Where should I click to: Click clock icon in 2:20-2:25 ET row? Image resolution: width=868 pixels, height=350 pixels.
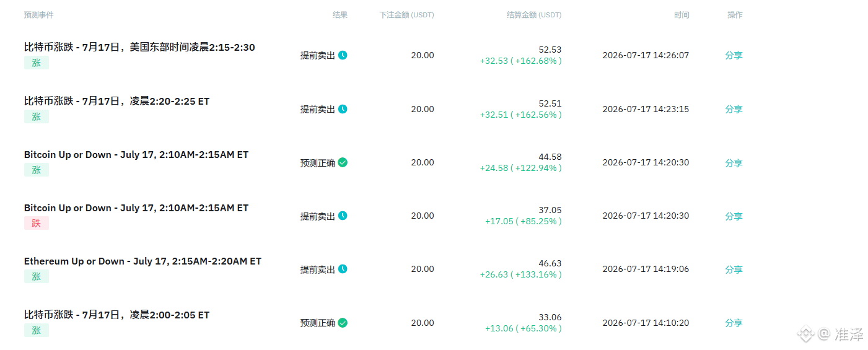[343, 109]
